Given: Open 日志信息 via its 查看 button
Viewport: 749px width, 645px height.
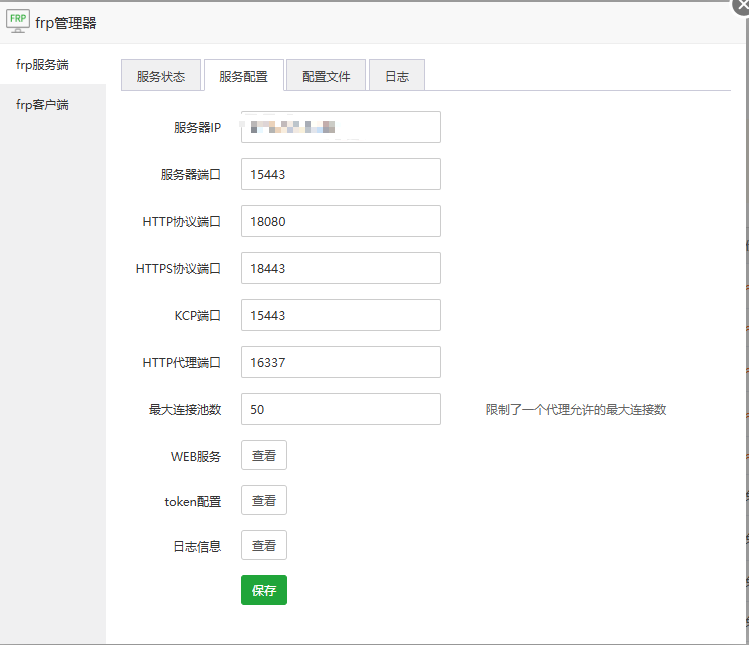Looking at the screenshot, I should tap(264, 546).
